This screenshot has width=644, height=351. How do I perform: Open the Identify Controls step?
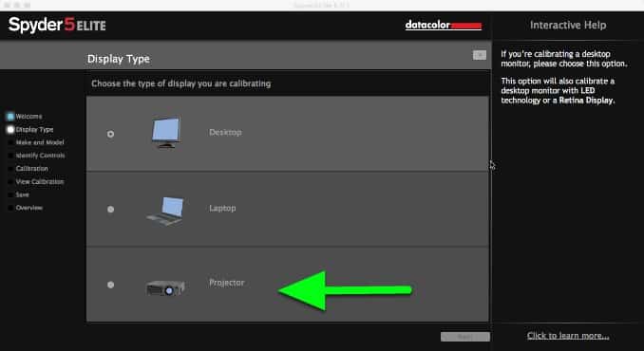point(40,156)
